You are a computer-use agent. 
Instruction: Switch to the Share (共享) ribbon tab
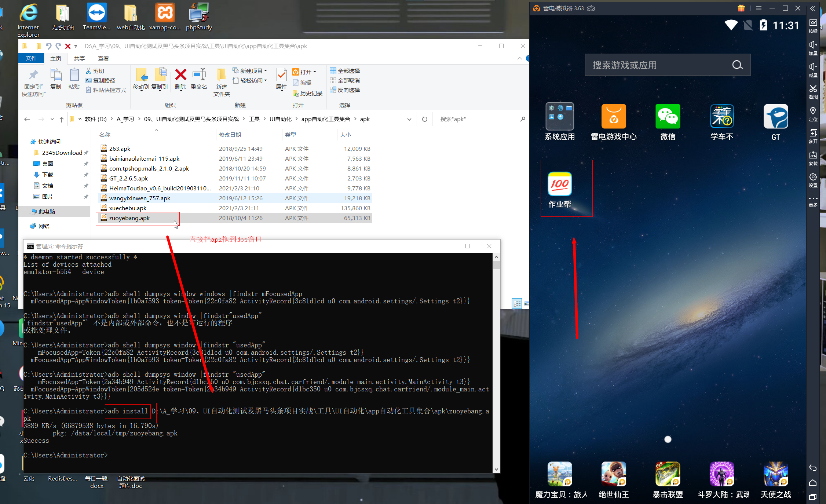[79, 58]
